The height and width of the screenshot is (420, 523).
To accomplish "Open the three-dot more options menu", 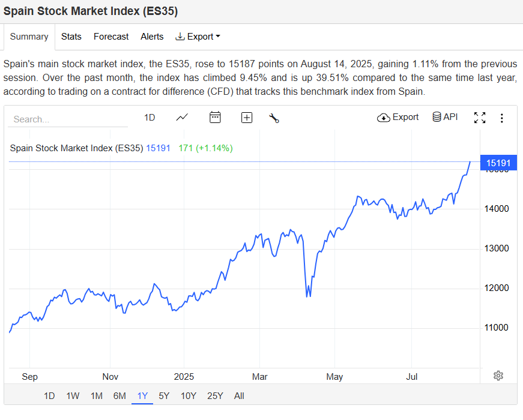I will 502,118.
